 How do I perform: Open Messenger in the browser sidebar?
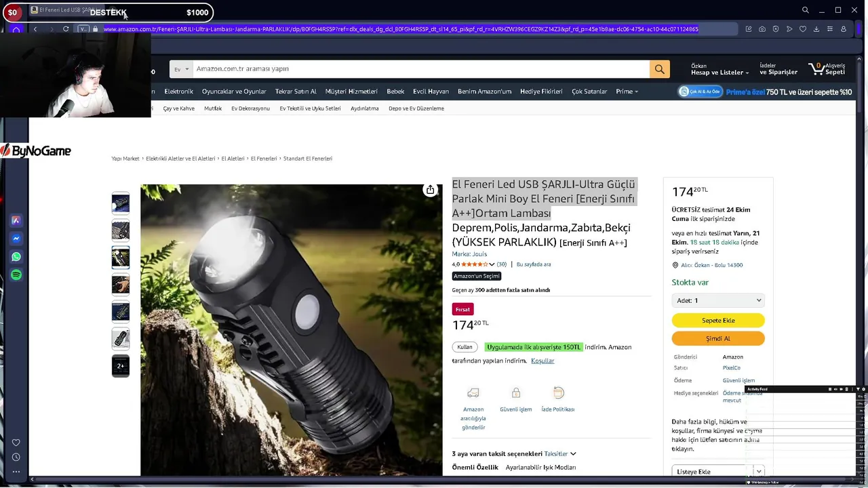click(16, 239)
